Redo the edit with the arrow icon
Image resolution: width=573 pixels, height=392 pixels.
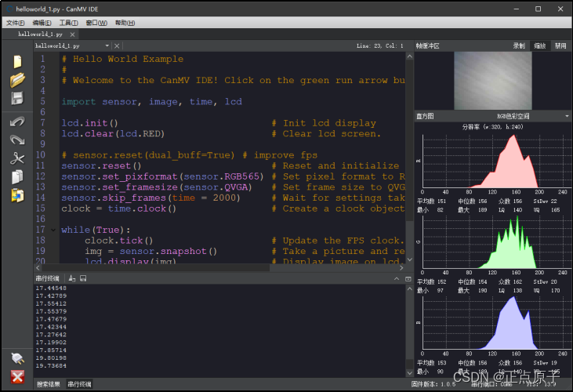[x=17, y=140]
